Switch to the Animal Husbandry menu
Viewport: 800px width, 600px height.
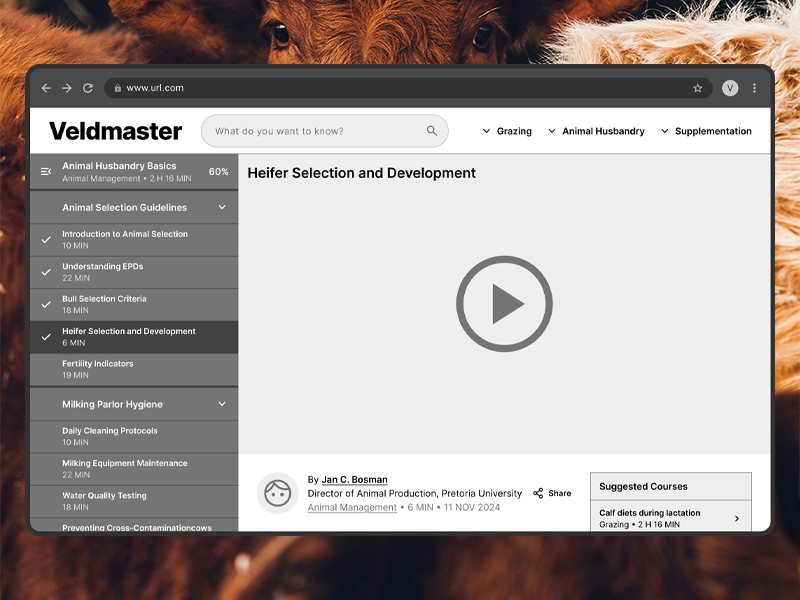click(x=604, y=131)
